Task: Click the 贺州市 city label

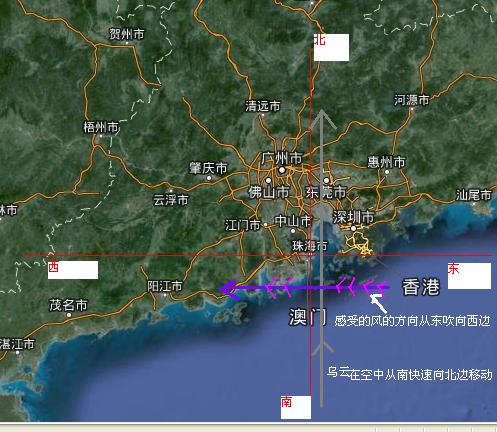Action: point(127,34)
